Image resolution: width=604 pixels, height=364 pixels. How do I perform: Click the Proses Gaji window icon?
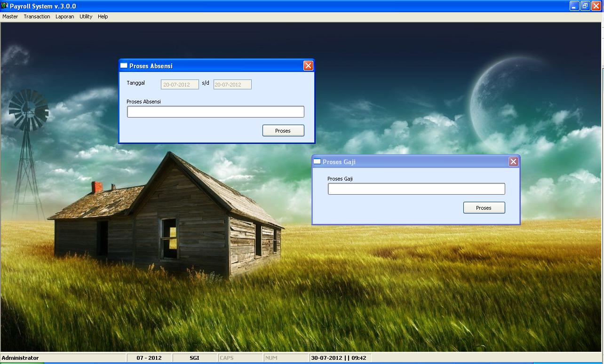coord(317,162)
